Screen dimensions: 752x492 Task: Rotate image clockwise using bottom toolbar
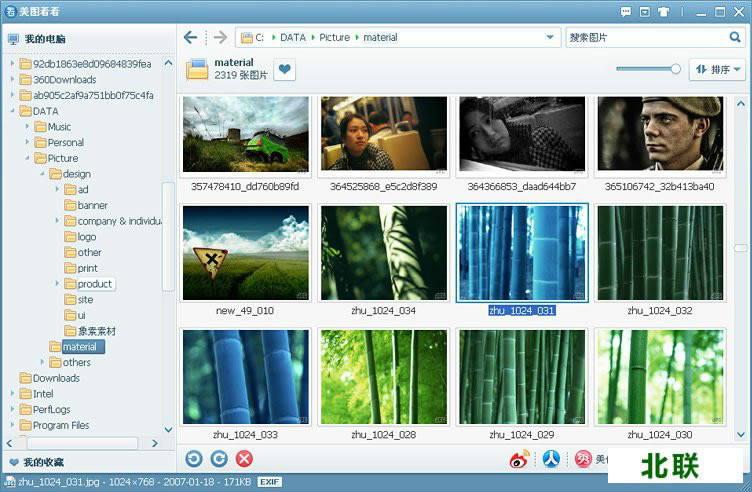[x=219, y=459]
